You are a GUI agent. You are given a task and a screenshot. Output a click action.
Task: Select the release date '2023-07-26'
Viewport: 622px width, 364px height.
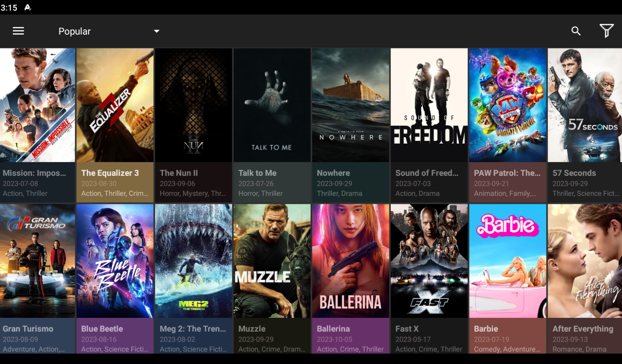pyautogui.click(x=256, y=183)
